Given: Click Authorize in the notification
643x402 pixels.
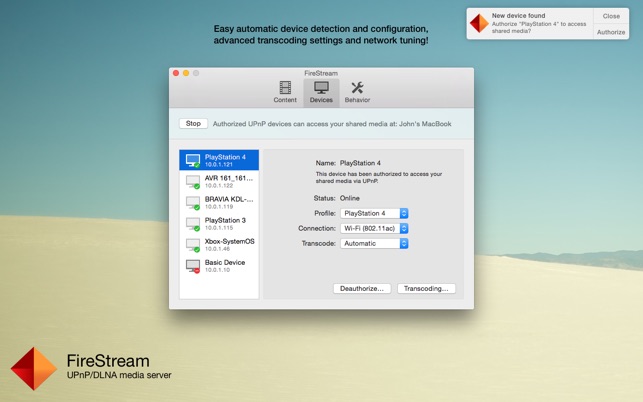Looking at the screenshot, I should [x=611, y=32].
